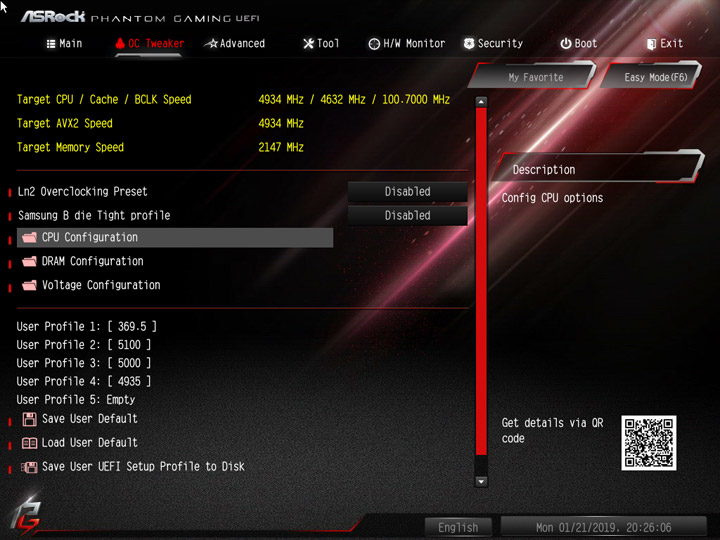Switch to the Main tab
Viewport: 720px width, 540px height.
(x=64, y=44)
